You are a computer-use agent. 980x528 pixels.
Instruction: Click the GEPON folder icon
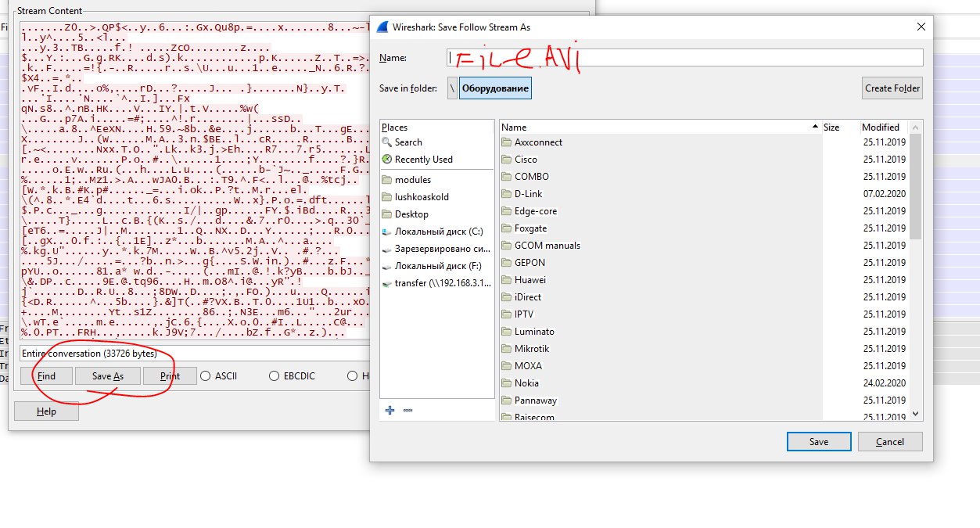[505, 263]
